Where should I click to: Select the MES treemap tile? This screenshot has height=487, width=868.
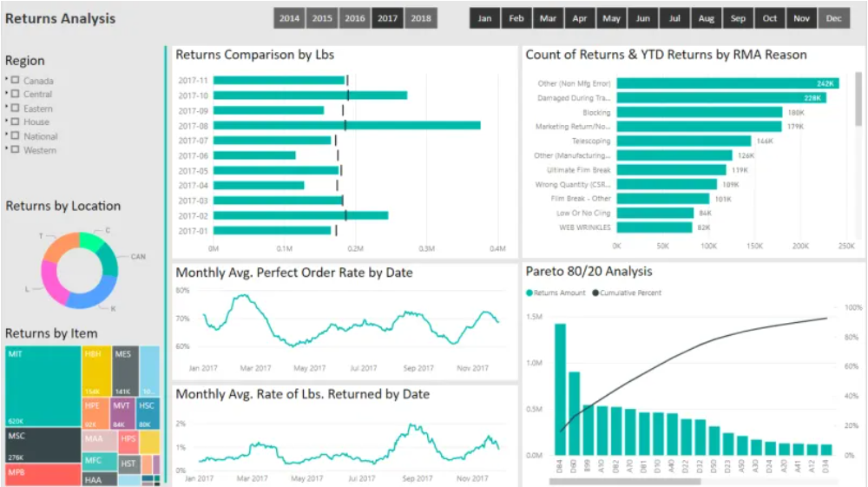(125, 371)
